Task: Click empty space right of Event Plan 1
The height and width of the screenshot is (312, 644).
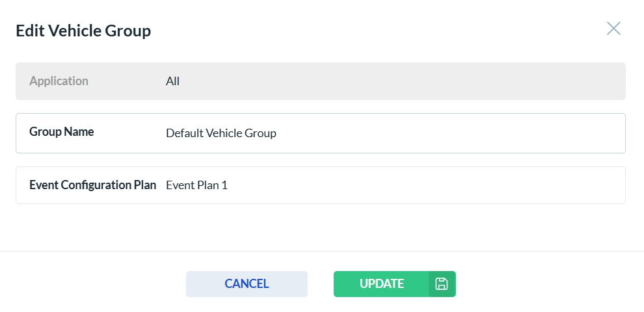Action: point(423,185)
